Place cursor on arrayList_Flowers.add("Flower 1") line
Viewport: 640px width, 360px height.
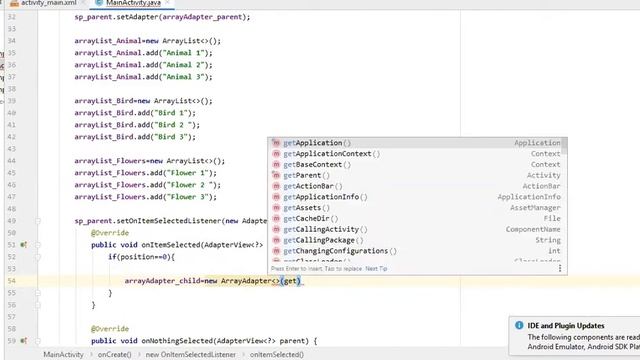tap(145, 173)
